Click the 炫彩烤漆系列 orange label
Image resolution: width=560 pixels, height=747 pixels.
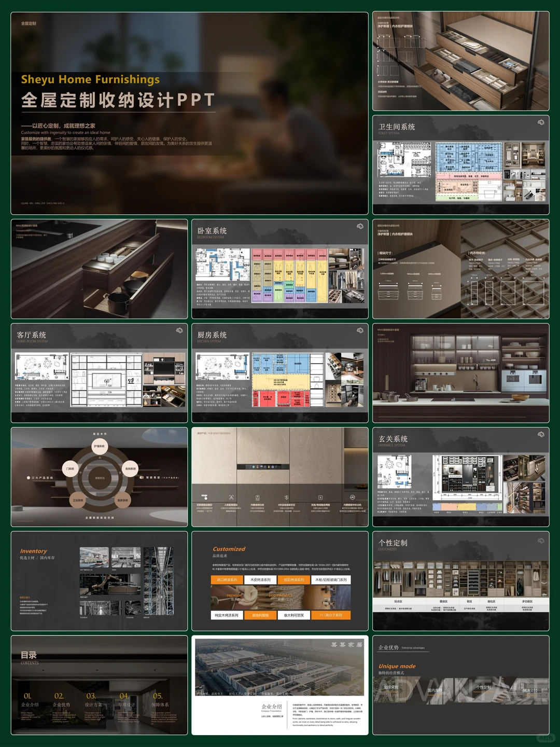click(293, 579)
